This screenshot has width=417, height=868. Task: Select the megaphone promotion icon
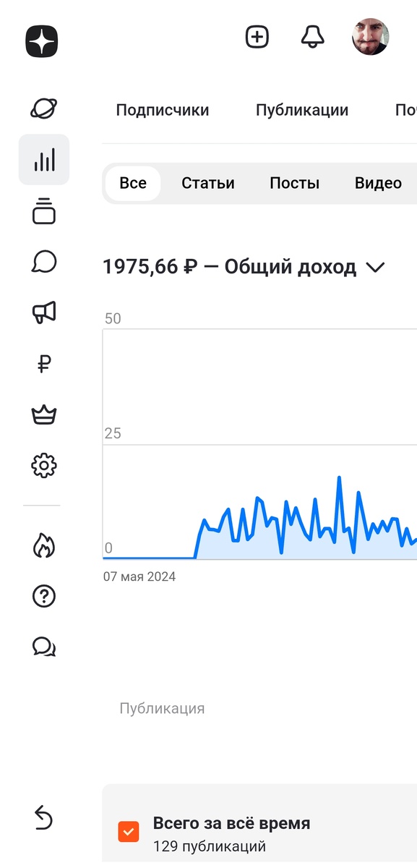pyautogui.click(x=43, y=313)
